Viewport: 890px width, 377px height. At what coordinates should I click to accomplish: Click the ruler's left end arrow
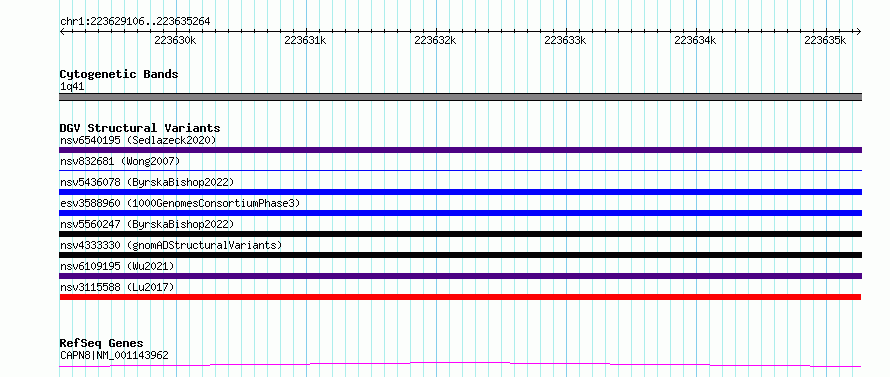coord(62,31)
